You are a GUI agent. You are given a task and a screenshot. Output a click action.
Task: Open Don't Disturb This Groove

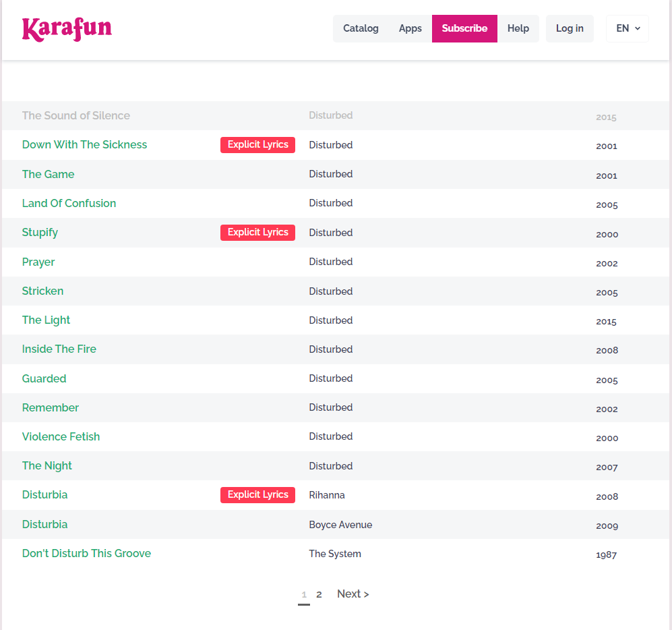click(x=86, y=553)
